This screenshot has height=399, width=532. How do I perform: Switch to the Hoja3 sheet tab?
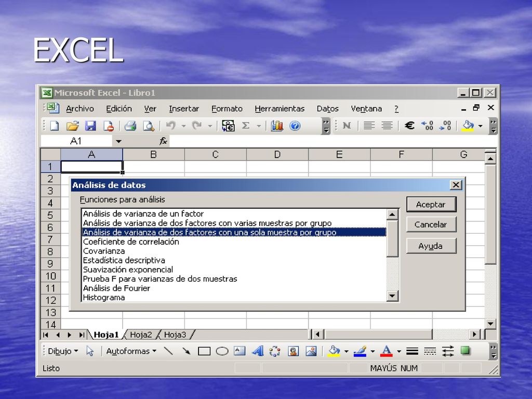175,335
